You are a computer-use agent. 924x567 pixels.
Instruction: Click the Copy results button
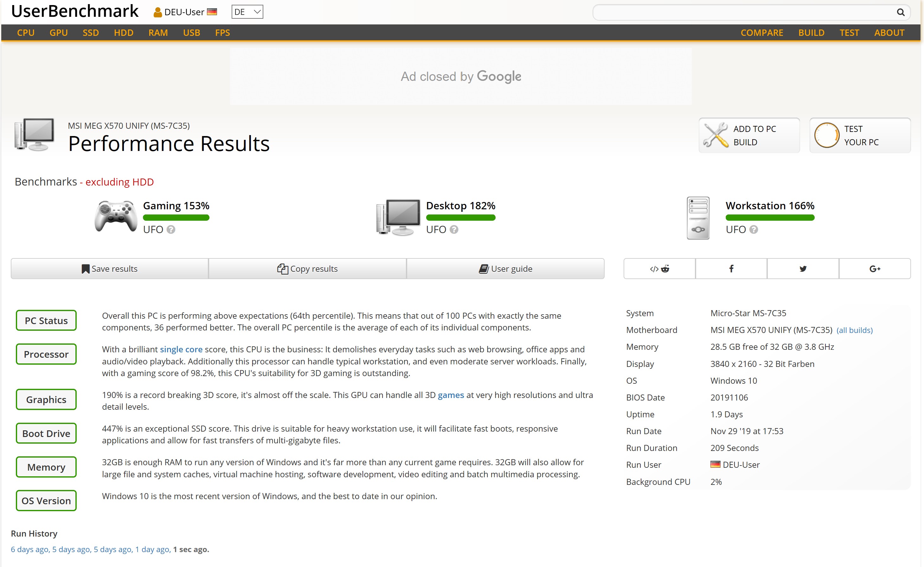click(307, 269)
